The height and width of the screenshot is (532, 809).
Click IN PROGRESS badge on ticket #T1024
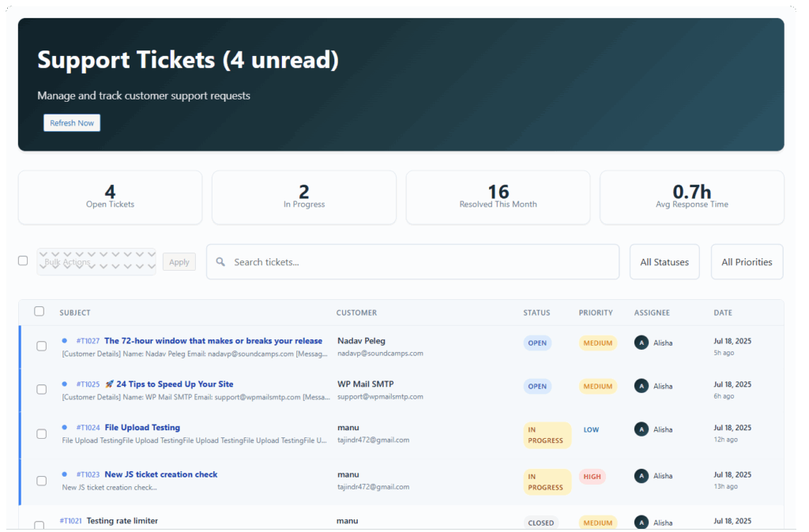[547, 435]
